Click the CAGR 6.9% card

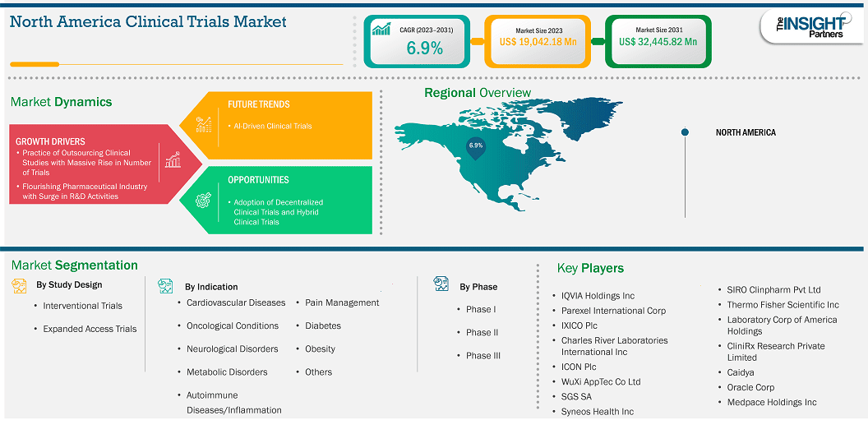[417, 42]
